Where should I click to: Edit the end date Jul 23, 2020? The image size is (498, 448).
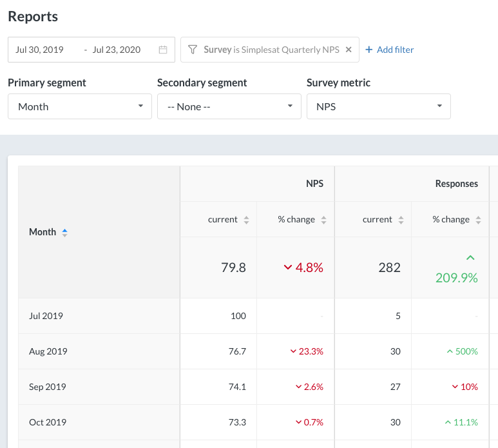click(117, 50)
